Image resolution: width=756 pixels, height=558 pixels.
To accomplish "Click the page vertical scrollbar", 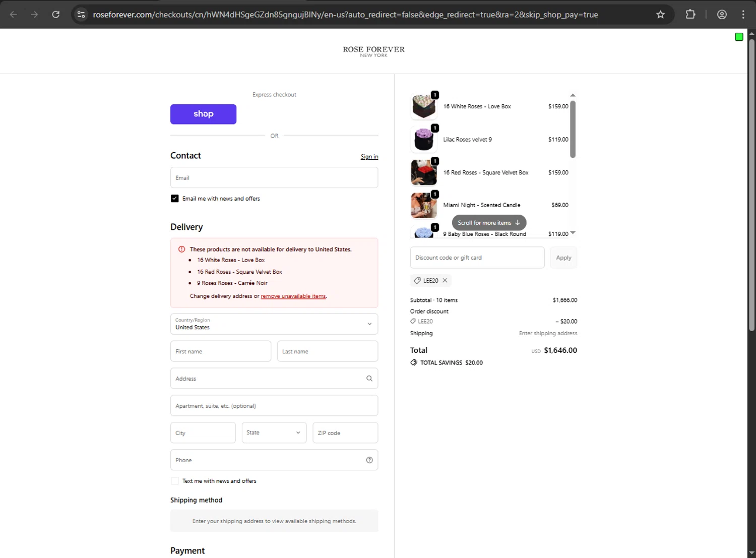I will point(751,184).
